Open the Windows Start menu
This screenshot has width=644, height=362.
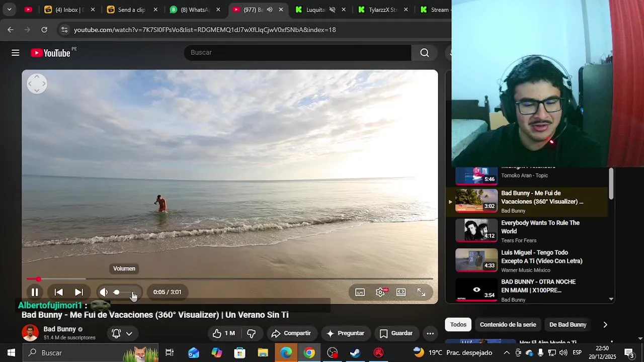pyautogui.click(x=11, y=353)
